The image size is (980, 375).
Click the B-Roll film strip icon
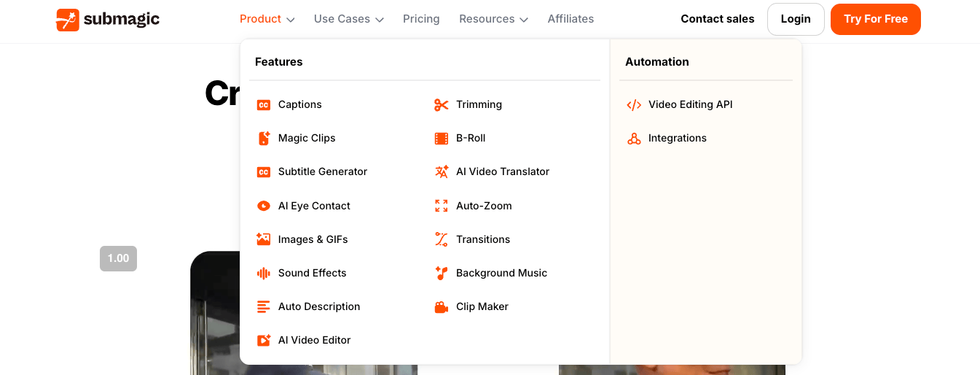click(442, 139)
